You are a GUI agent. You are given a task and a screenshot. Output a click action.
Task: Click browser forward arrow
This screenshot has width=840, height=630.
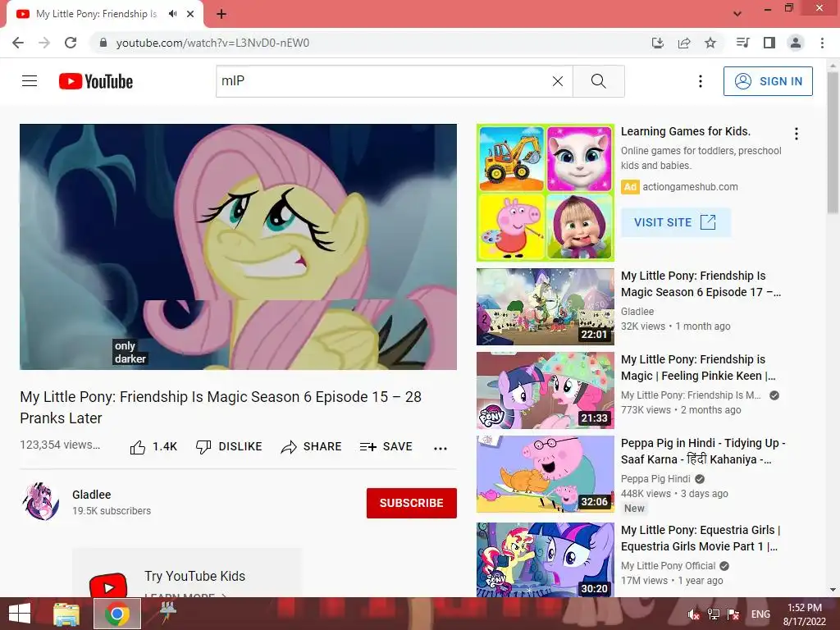coord(44,43)
